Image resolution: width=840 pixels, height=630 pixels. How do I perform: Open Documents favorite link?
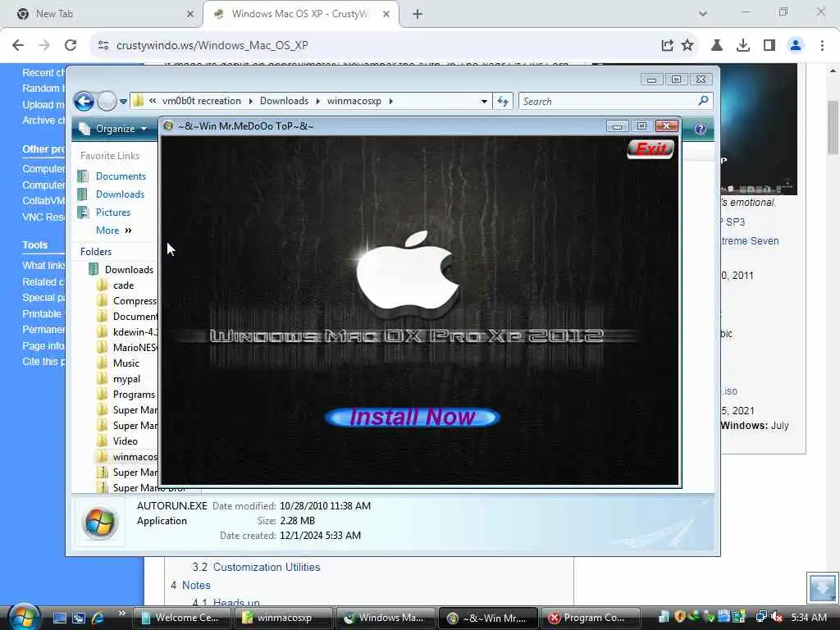click(121, 176)
